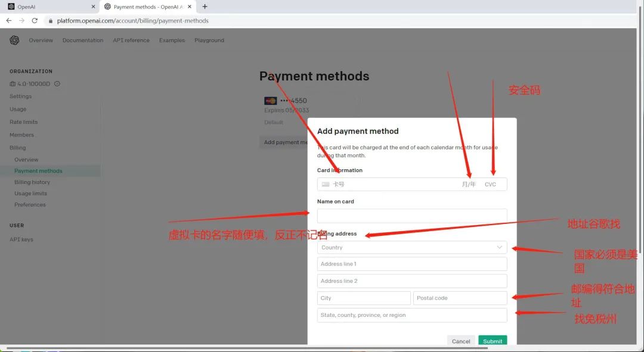Viewport: 644px width, 352px height.
Task: Select the Payment methods browser tab
Action: point(148,7)
